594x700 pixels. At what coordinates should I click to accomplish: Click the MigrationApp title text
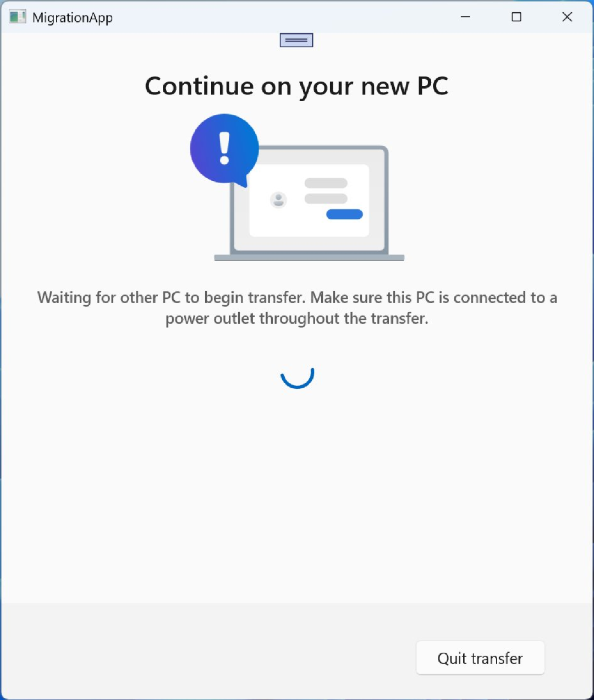(73, 18)
